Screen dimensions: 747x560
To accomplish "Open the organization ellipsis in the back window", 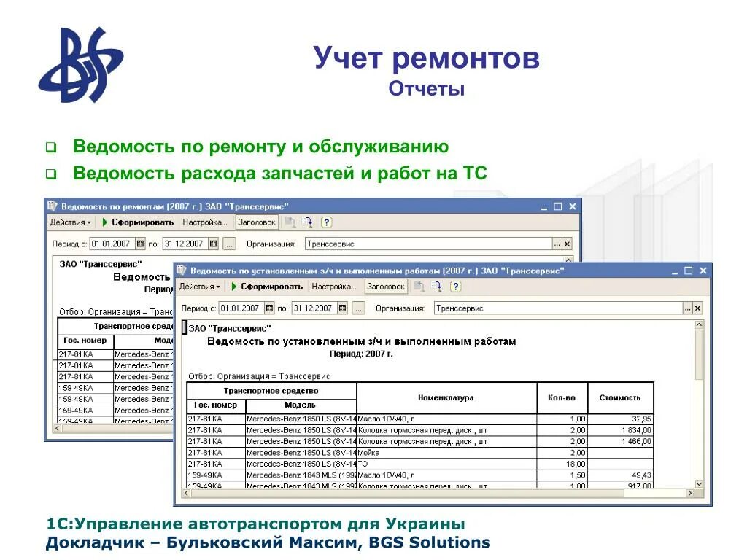I will tap(557, 244).
